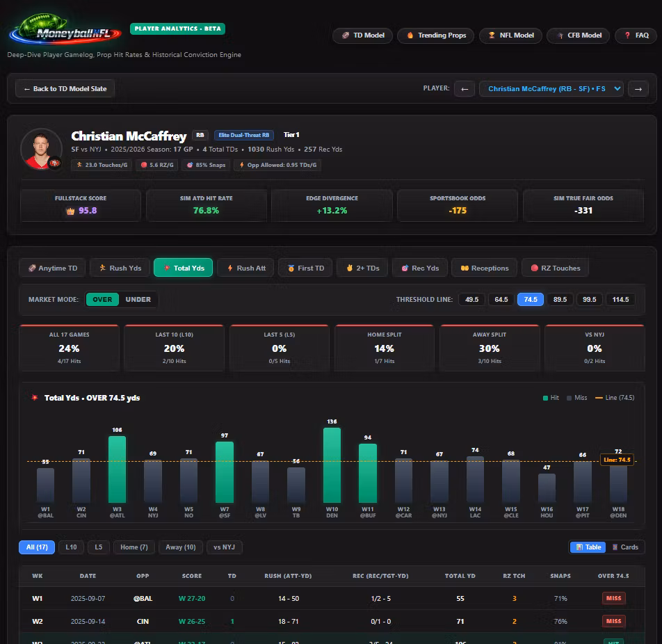This screenshot has width=662, height=644.
Task: Filter game log to vs NYJ
Action: (x=224, y=547)
